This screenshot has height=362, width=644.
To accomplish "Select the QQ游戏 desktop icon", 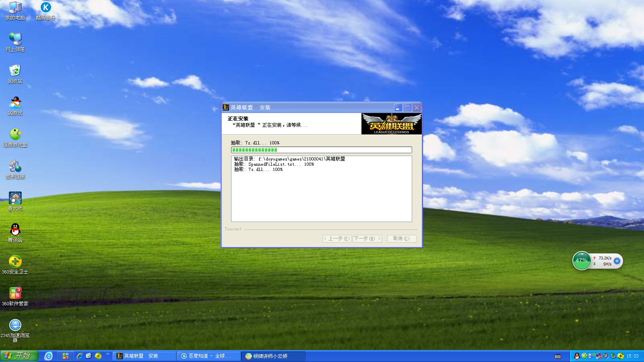I will pyautogui.click(x=15, y=106).
